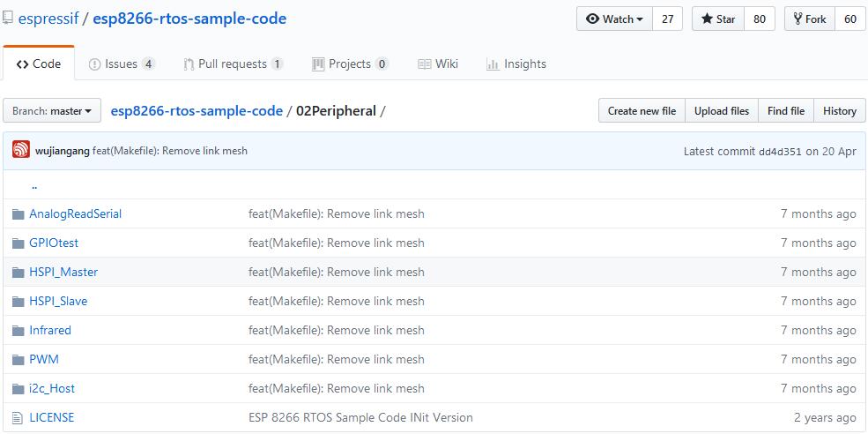Click the Infrared folder icon
The image size is (868, 434).
tap(19, 330)
